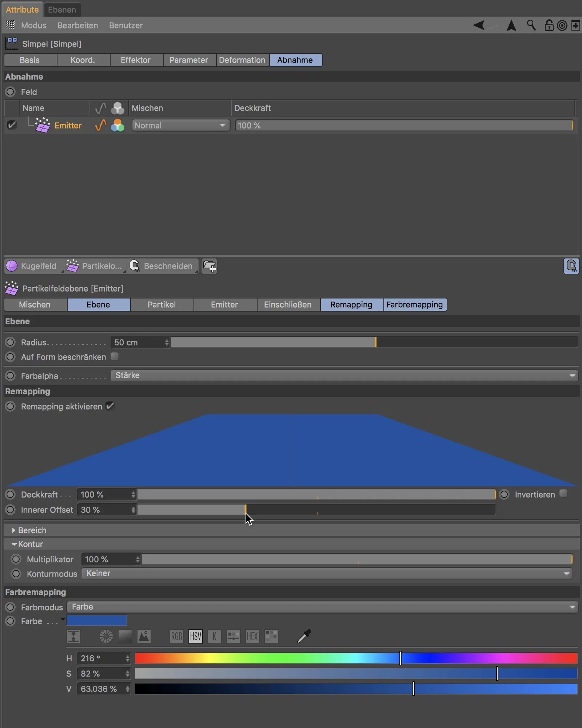This screenshot has height=728, width=582.
Task: Open the Benutzer menu
Action: pyautogui.click(x=126, y=25)
